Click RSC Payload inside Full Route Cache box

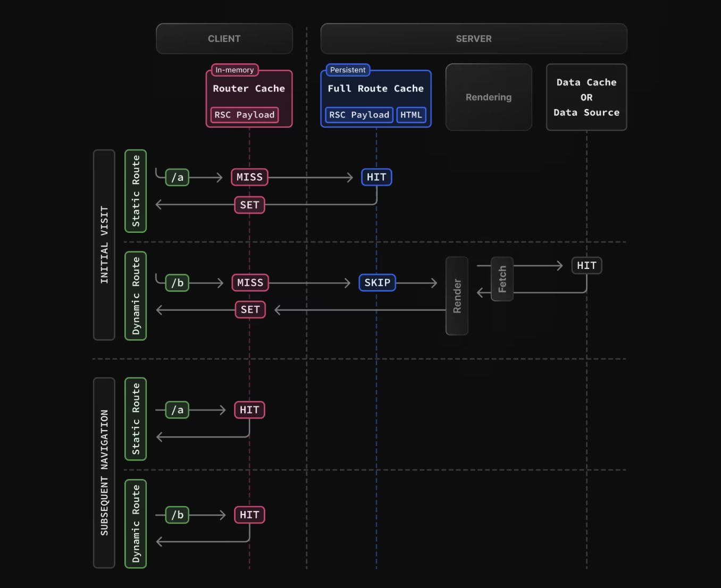point(359,115)
